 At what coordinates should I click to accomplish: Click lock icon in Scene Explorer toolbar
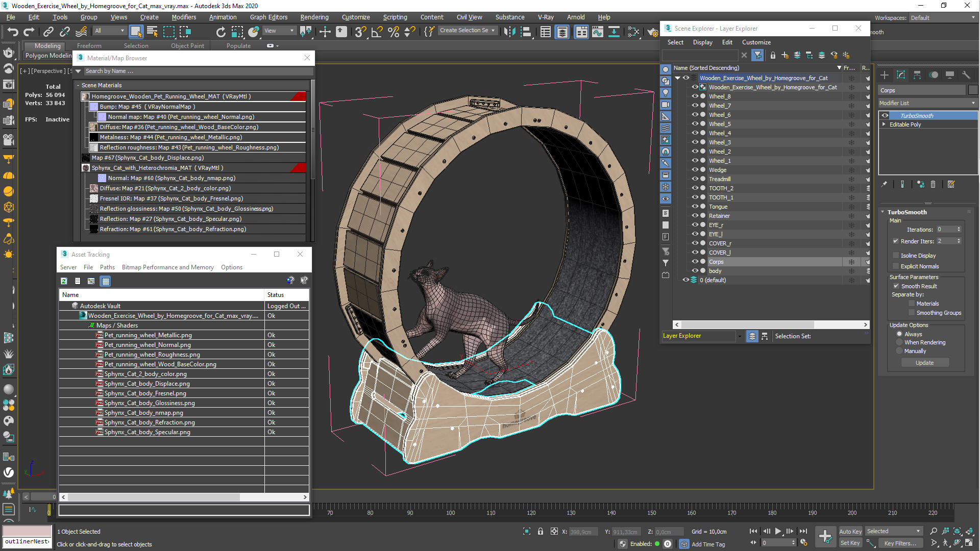773,55
